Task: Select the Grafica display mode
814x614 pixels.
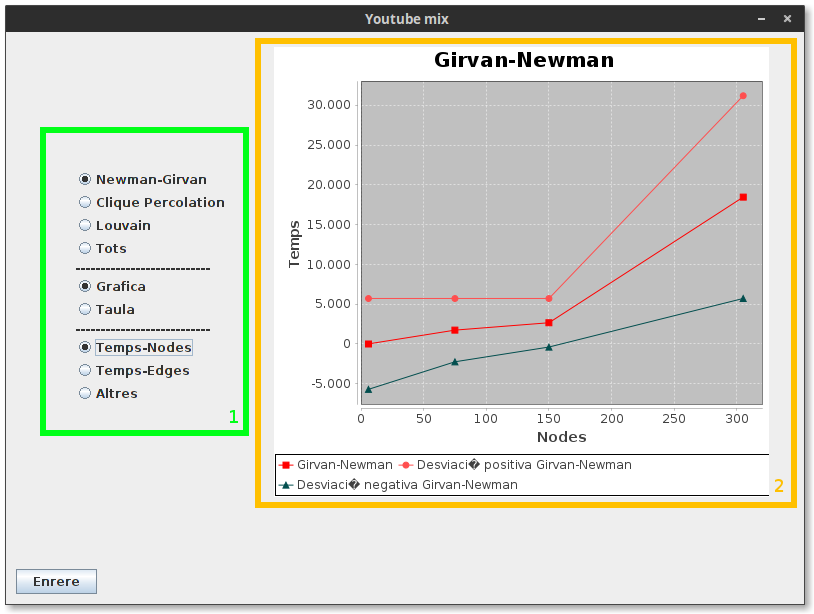Action: (112, 286)
